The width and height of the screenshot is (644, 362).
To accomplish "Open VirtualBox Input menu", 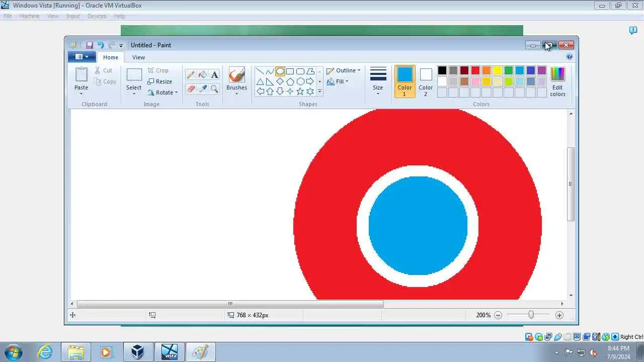I will coord(73,16).
